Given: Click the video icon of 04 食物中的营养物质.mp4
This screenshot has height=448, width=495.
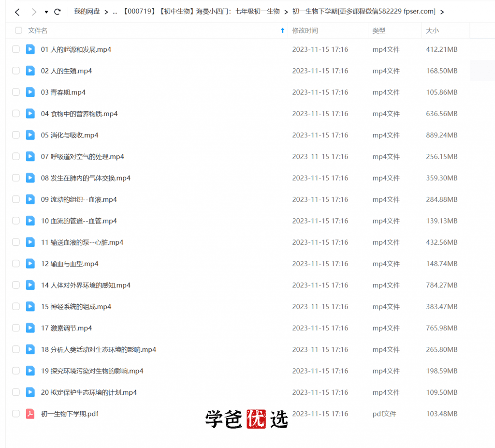Looking at the screenshot, I should [30, 114].
